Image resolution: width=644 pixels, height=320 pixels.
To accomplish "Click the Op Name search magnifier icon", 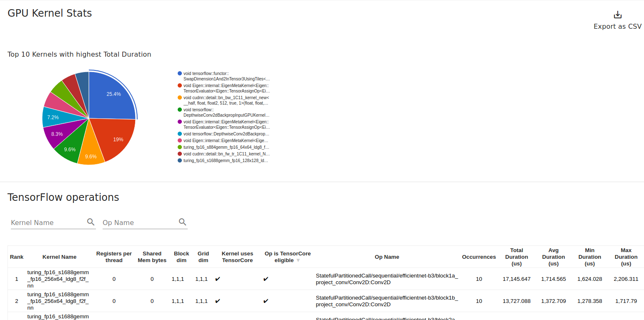I will tap(182, 222).
